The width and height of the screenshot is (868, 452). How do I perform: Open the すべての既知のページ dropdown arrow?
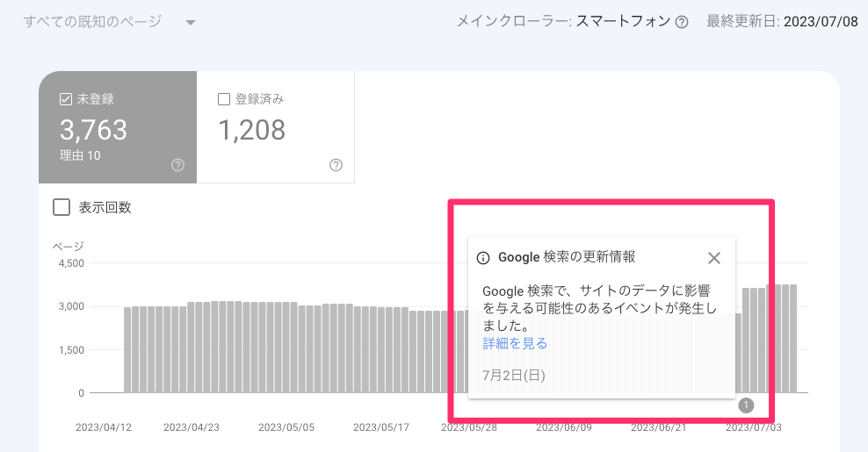tap(191, 23)
